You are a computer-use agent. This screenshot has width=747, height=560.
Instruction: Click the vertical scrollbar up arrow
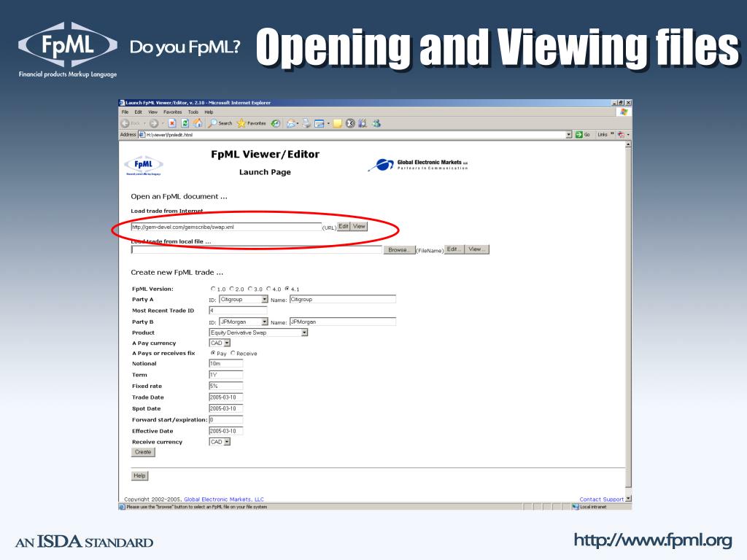(x=628, y=144)
